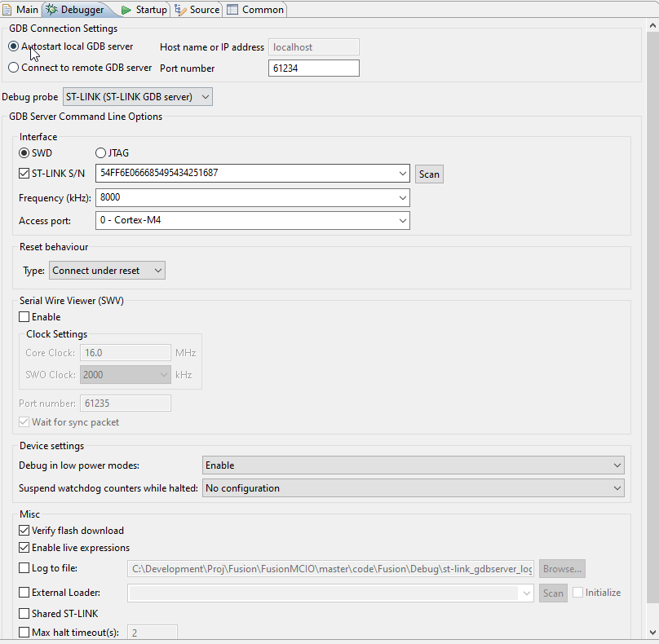Check the Log to file option
659x644 pixels.
(x=24, y=568)
